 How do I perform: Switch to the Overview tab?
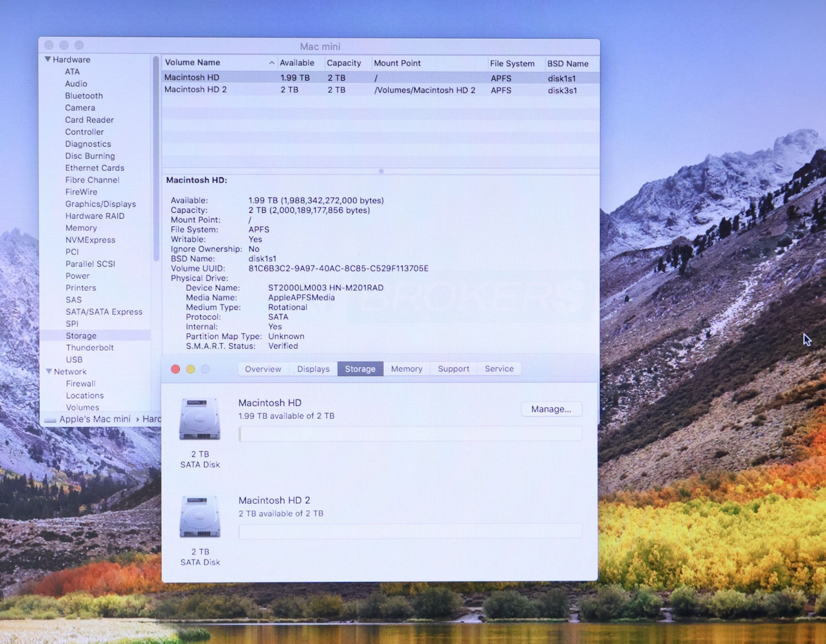tap(263, 369)
